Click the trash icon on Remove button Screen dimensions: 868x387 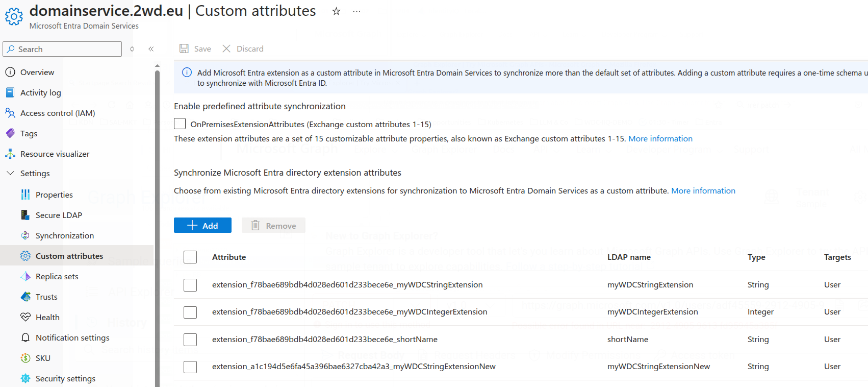coord(256,225)
